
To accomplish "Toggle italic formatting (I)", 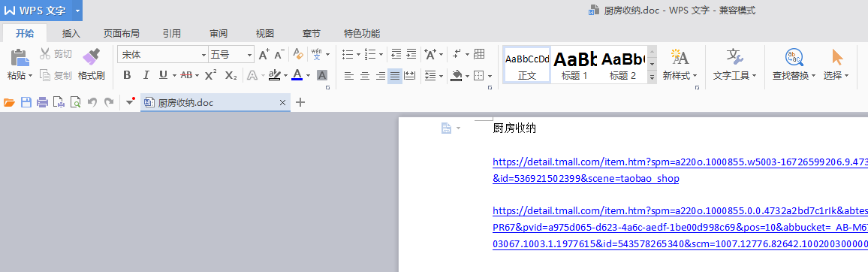I will pos(146,75).
